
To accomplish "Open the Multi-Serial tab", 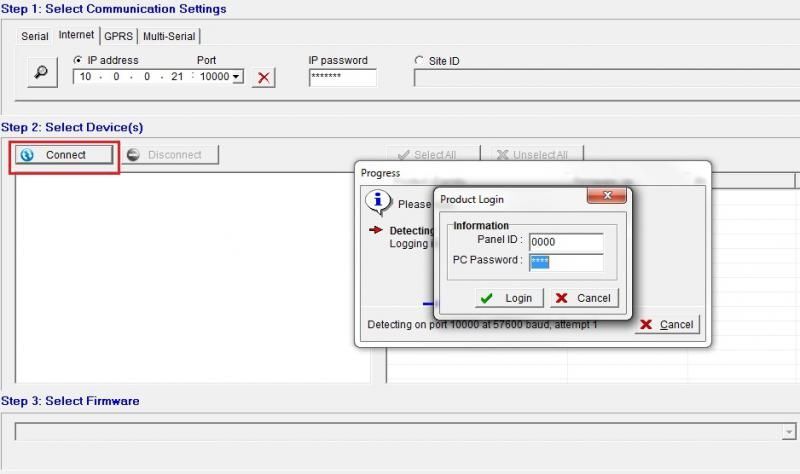I will [x=169, y=36].
